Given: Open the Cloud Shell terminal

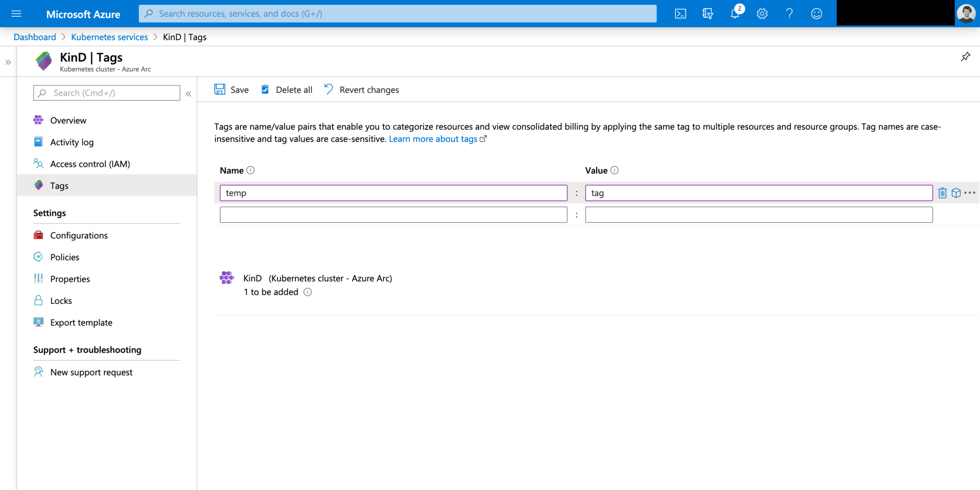Looking at the screenshot, I should 680,13.
